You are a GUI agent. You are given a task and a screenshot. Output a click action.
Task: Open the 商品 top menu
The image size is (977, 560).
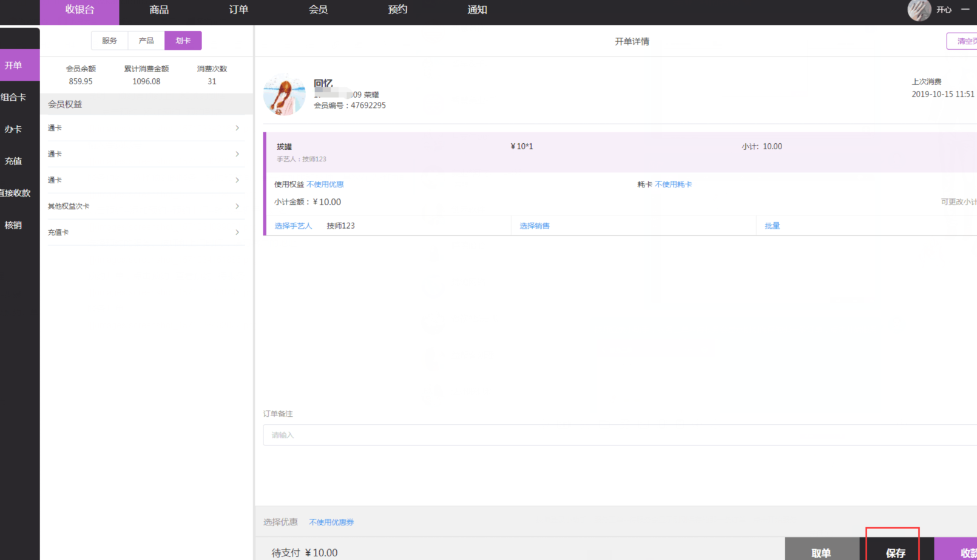[x=159, y=10]
